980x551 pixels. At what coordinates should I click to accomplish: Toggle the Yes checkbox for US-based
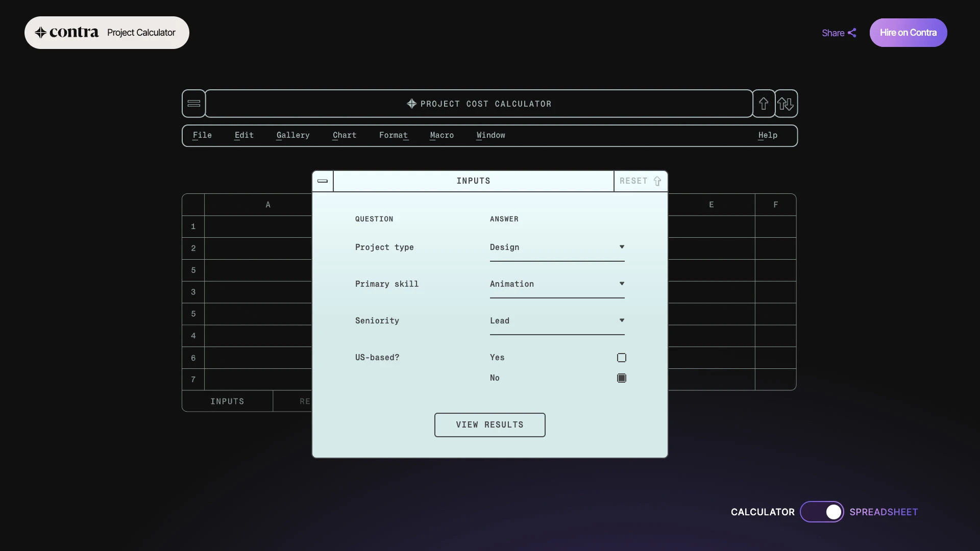click(621, 357)
